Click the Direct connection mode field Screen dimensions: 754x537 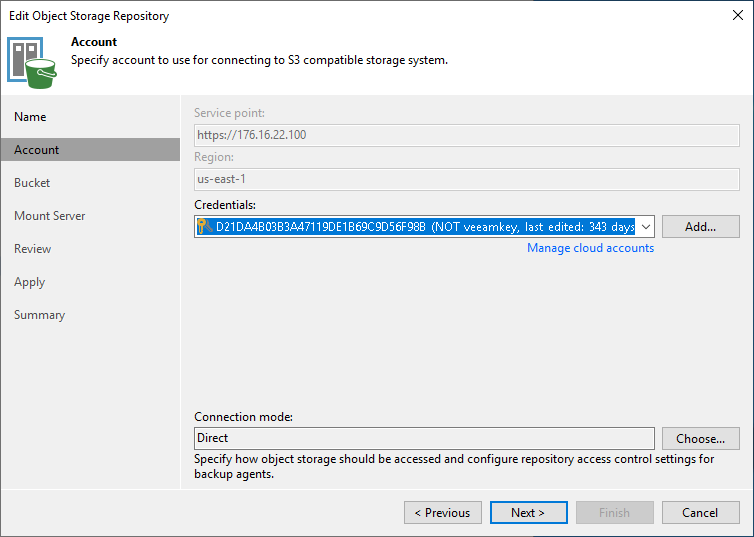click(424, 438)
